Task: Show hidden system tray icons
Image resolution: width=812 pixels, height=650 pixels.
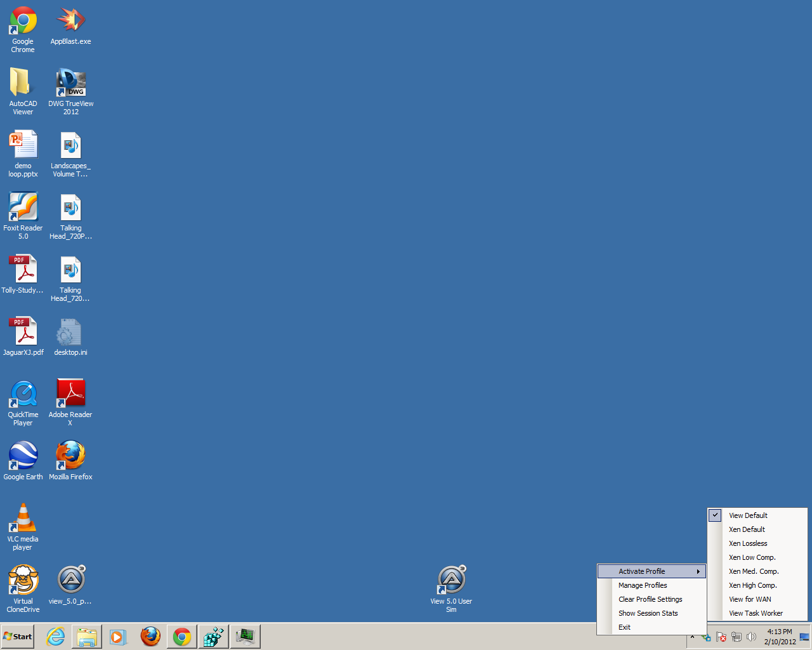Action: pos(692,637)
